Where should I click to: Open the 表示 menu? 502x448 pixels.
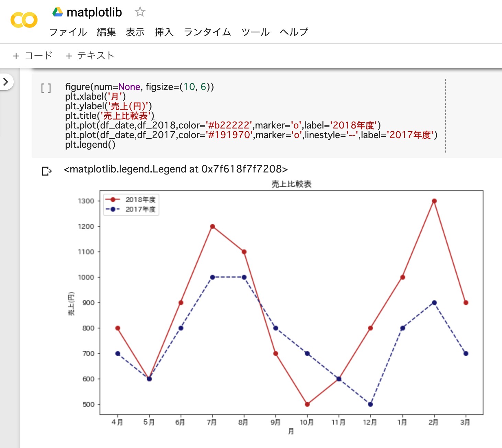135,32
